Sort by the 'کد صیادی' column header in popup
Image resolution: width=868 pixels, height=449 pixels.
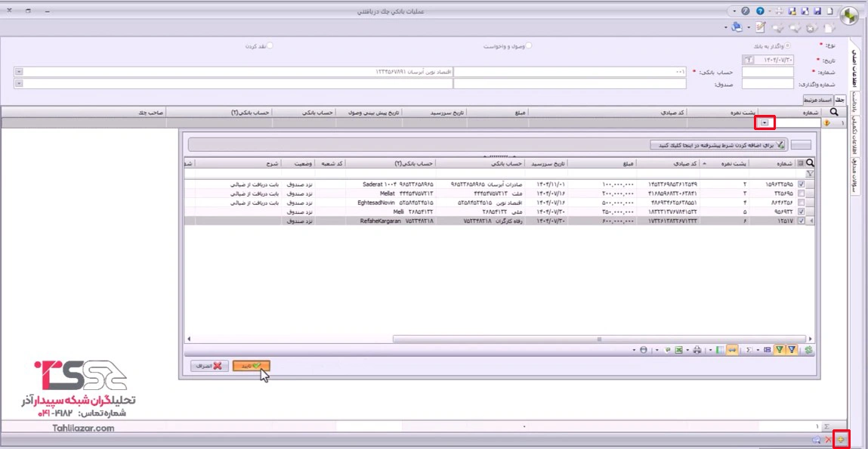coord(668,163)
